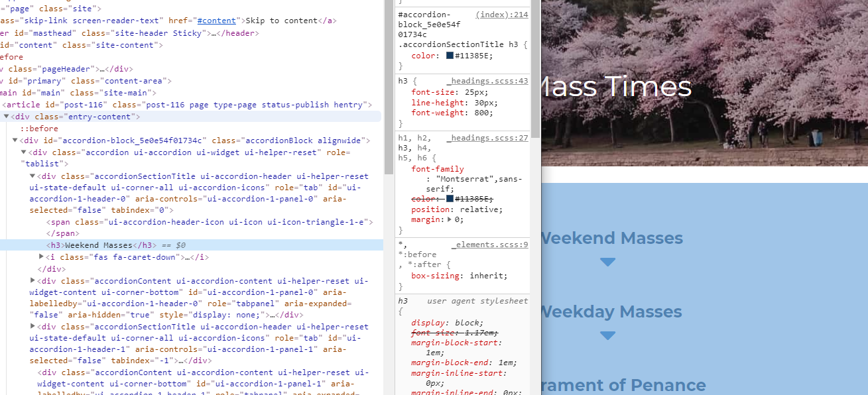Open the _headings.scss:27 source link
Image resolution: width=868 pixels, height=395 pixels.
pyautogui.click(x=487, y=138)
